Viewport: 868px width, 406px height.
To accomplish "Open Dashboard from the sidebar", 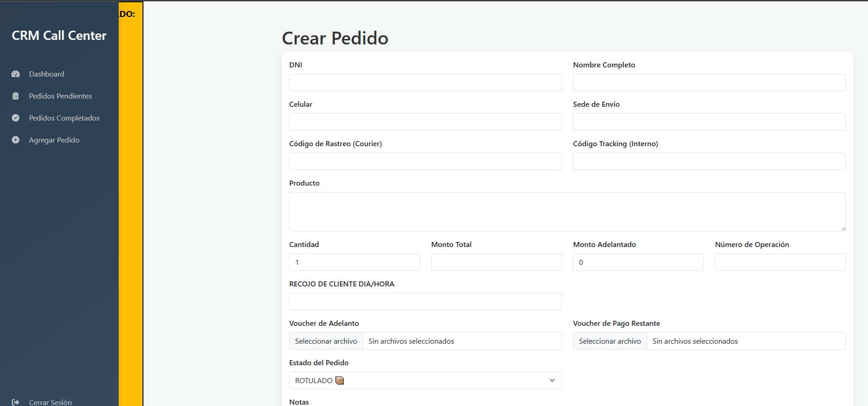I will coord(46,74).
